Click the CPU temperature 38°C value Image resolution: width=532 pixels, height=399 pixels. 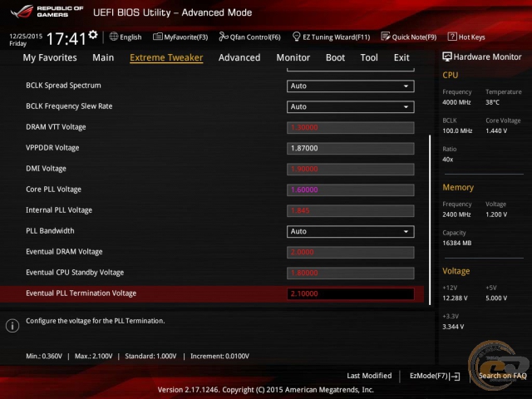tap(492, 102)
